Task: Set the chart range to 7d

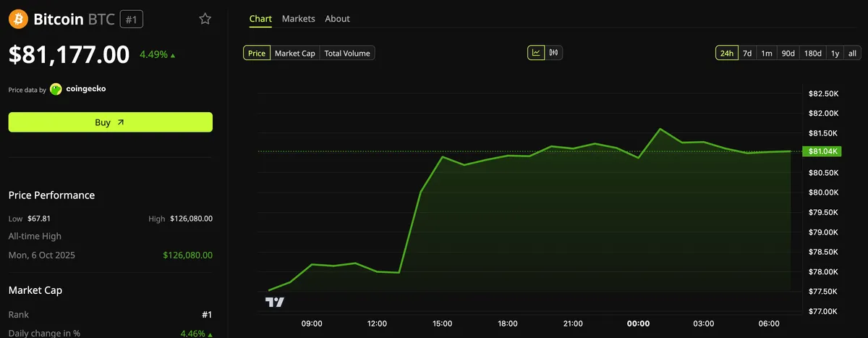Action: [747, 53]
